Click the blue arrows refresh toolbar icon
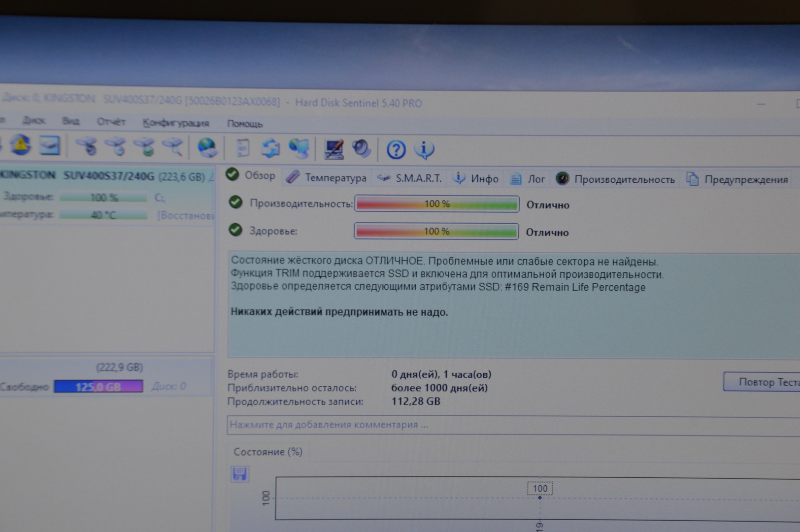Image resolution: width=800 pixels, height=532 pixels. (270, 148)
